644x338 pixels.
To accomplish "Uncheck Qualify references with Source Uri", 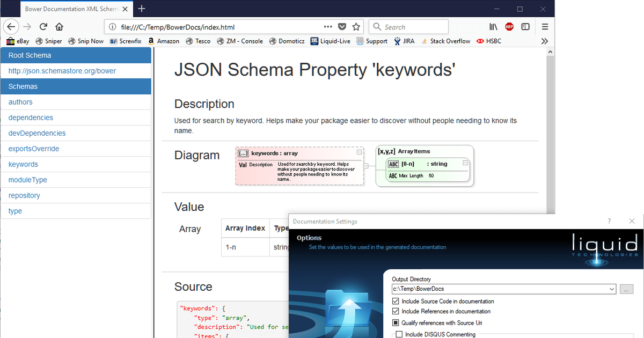I will click(396, 322).
